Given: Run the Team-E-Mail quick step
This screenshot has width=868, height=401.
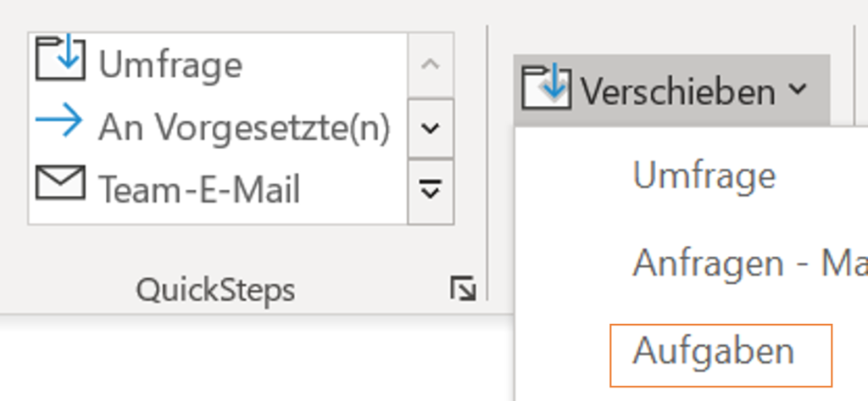Looking at the screenshot, I should point(198,189).
